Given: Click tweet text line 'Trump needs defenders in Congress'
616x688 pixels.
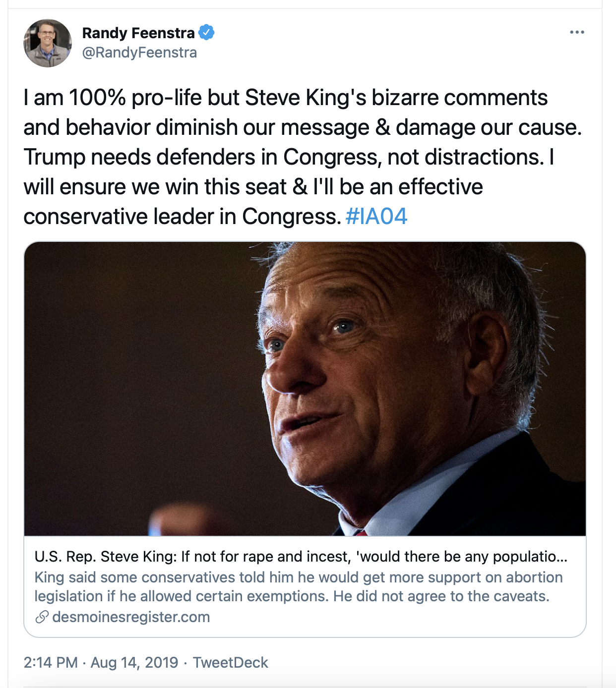Looking at the screenshot, I should pyautogui.click(x=289, y=157).
